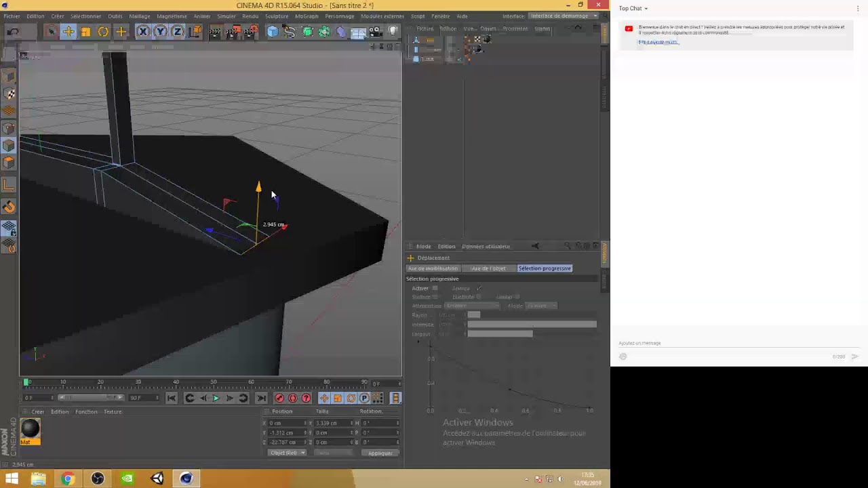The height and width of the screenshot is (488, 868).
Task: Toggle Z axis lock
Action: pos(178,31)
